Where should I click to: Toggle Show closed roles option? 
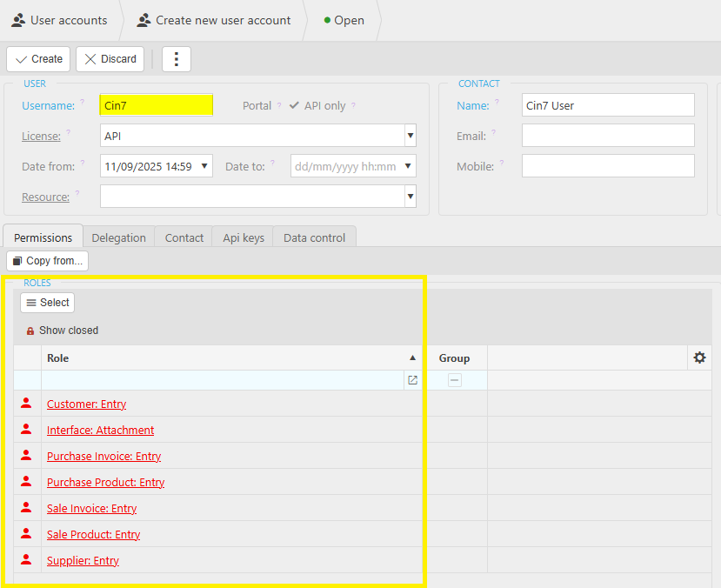click(x=69, y=331)
